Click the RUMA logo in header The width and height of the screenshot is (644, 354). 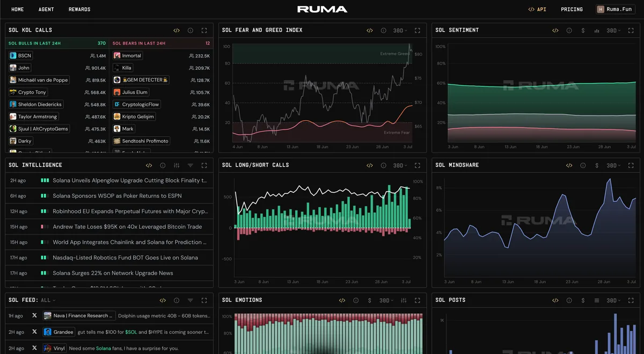322,9
